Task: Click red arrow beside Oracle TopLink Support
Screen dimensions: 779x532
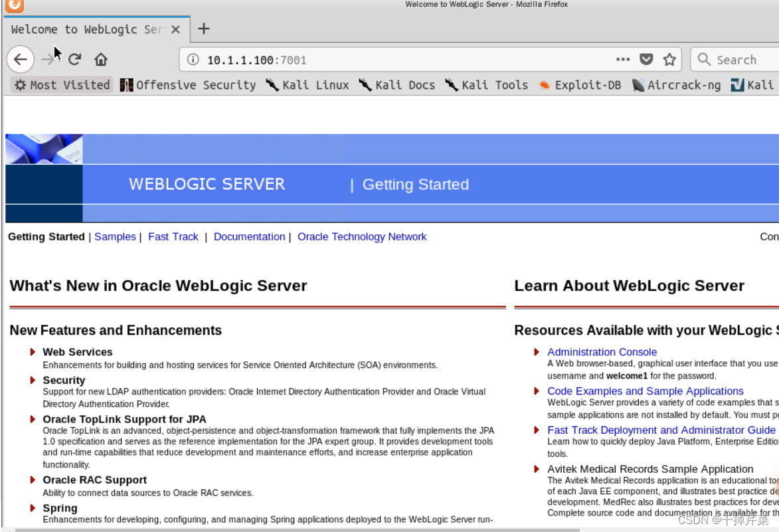Action: point(33,419)
